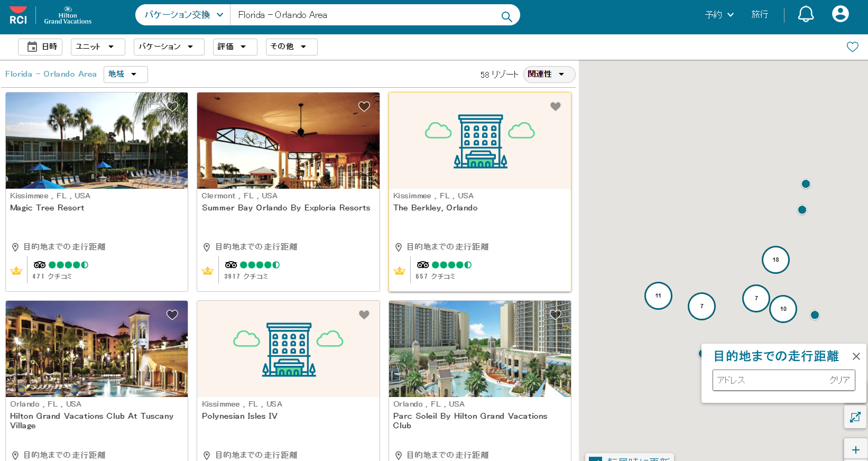Favorite The Berkley, Orlando card
868x461 pixels.
(555, 106)
